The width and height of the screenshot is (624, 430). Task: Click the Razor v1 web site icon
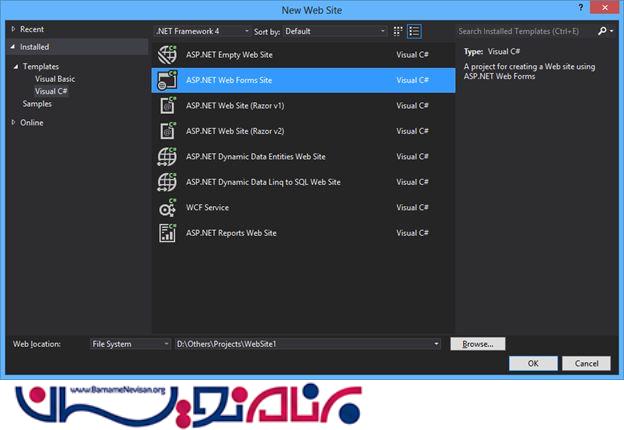coord(167,105)
